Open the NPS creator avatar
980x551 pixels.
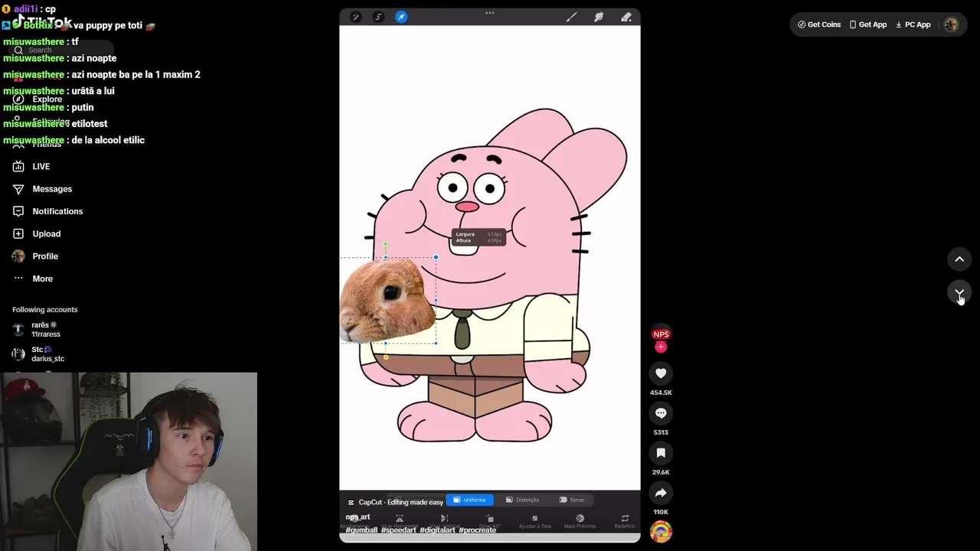[x=661, y=334]
